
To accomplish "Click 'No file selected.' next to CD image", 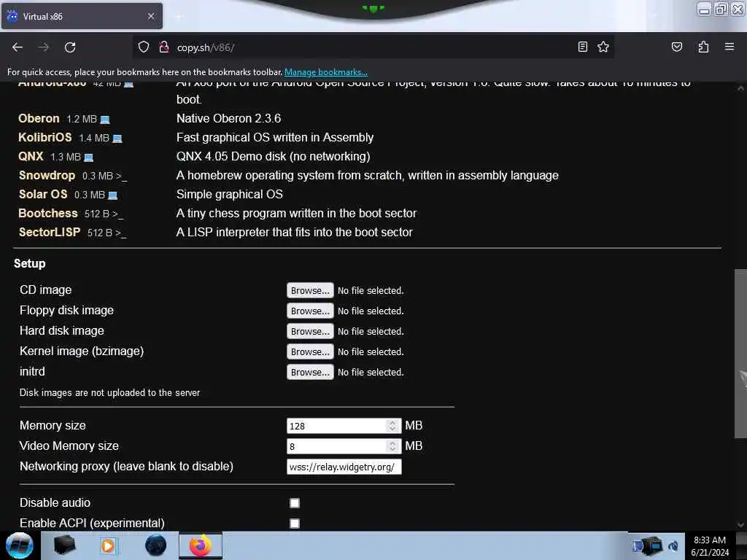I will point(371,290).
